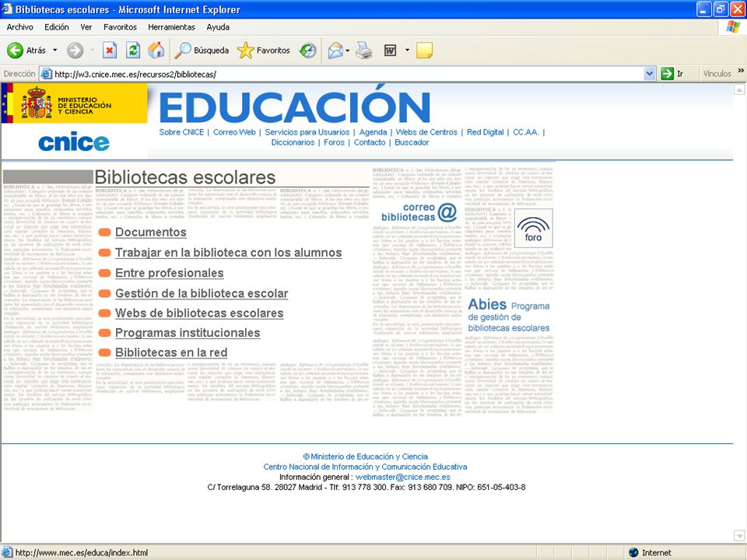Click the Edit with Word icon
Viewport: 747px width, 560px height.
390,50
